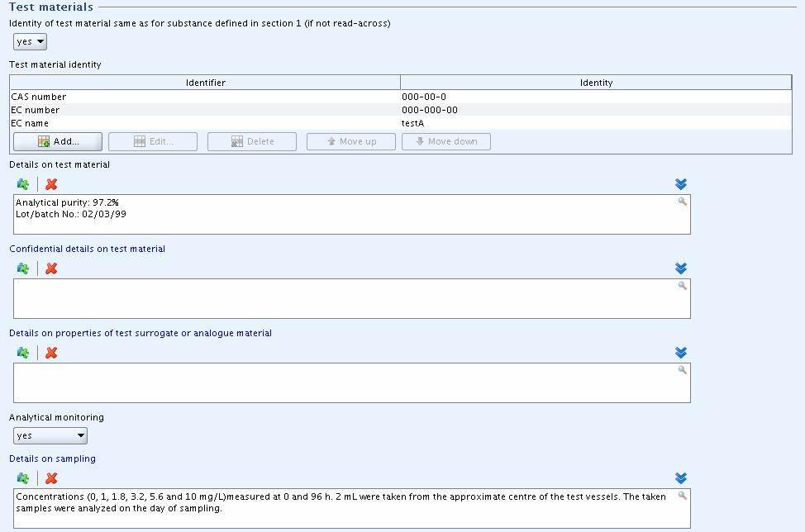805x532 pixels.
Task: Click the Move down button
Action: (446, 141)
